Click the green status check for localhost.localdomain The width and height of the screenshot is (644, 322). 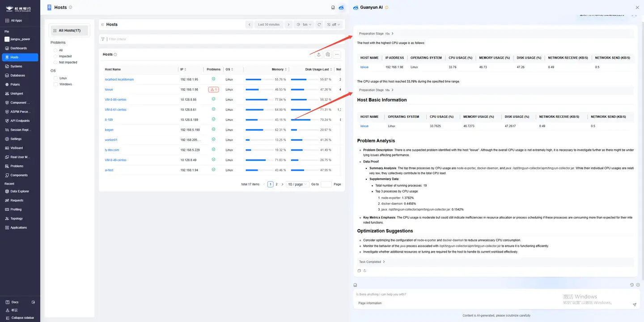[x=213, y=79]
